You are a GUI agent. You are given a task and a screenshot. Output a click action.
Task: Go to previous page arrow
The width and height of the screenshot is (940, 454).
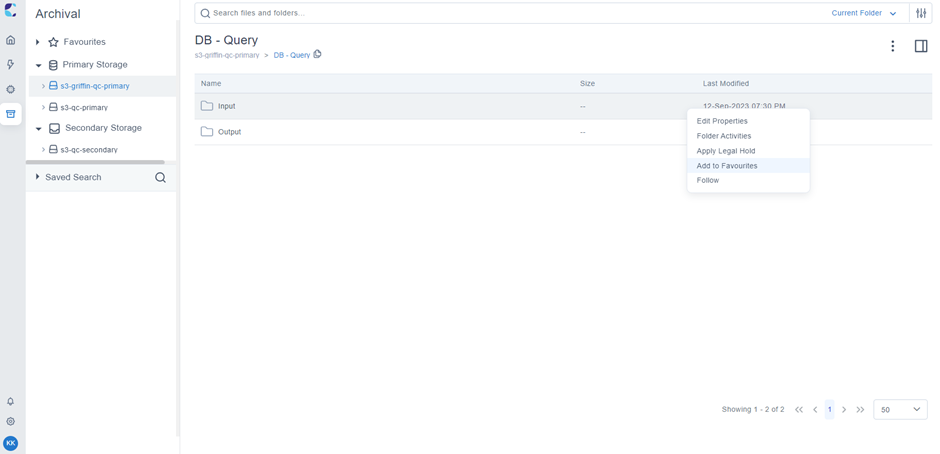815,410
